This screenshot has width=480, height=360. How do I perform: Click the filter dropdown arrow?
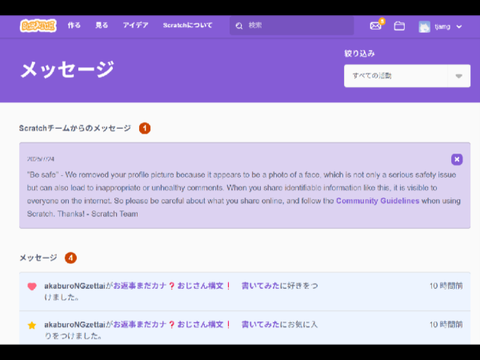point(459,76)
